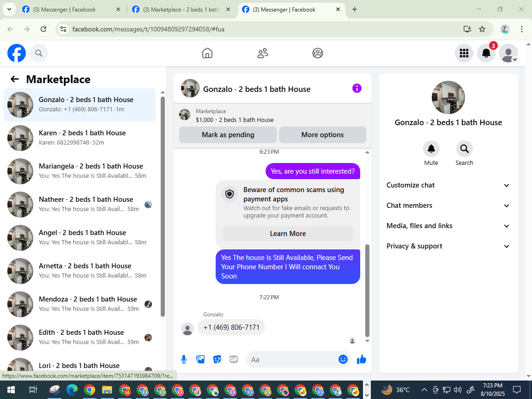Choose a sticker icon
The image size is (532, 399).
pos(217,359)
